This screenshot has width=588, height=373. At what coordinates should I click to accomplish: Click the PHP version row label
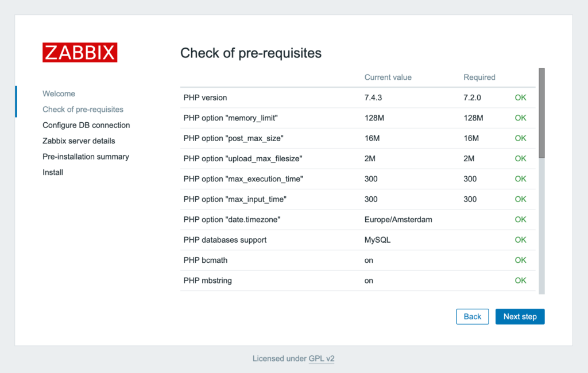[205, 98]
